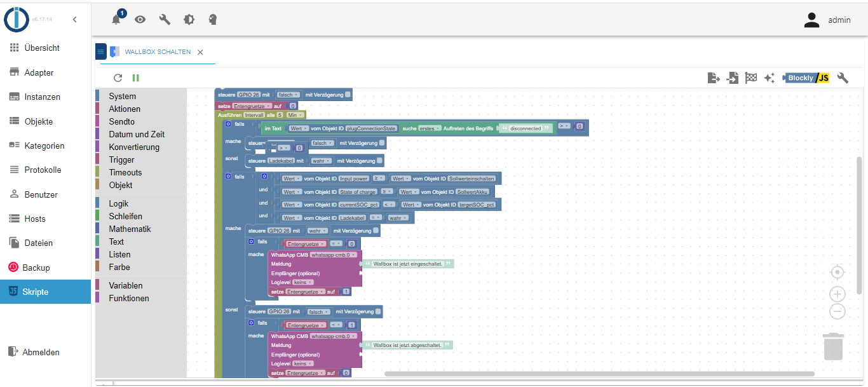Select the WALLBOX SCHALTEN tab

[158, 52]
